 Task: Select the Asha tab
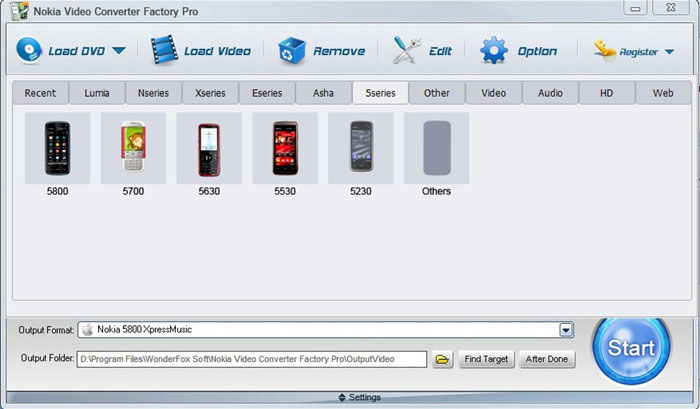(x=323, y=93)
